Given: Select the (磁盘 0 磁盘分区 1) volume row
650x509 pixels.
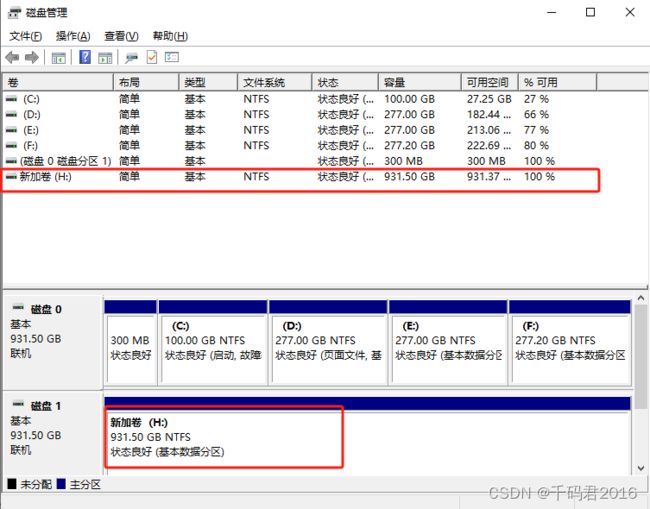Looking at the screenshot, I should point(301,161).
